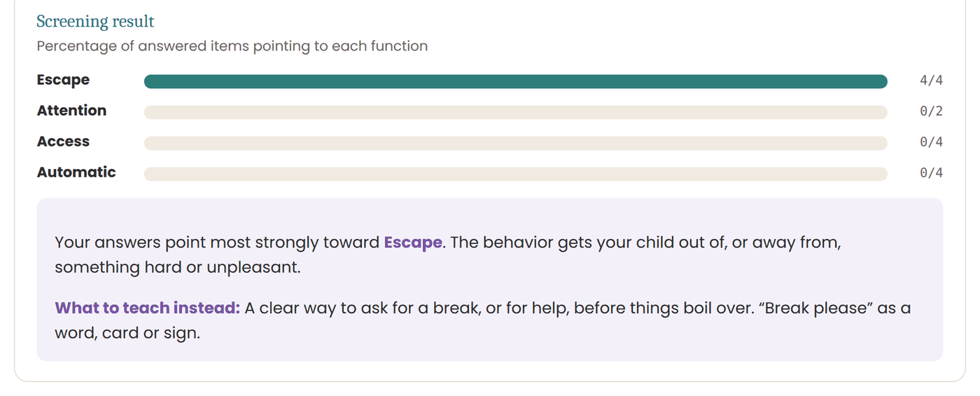Click the purple Escape word in summary
Screen dimensions: 980x396
(x=413, y=243)
